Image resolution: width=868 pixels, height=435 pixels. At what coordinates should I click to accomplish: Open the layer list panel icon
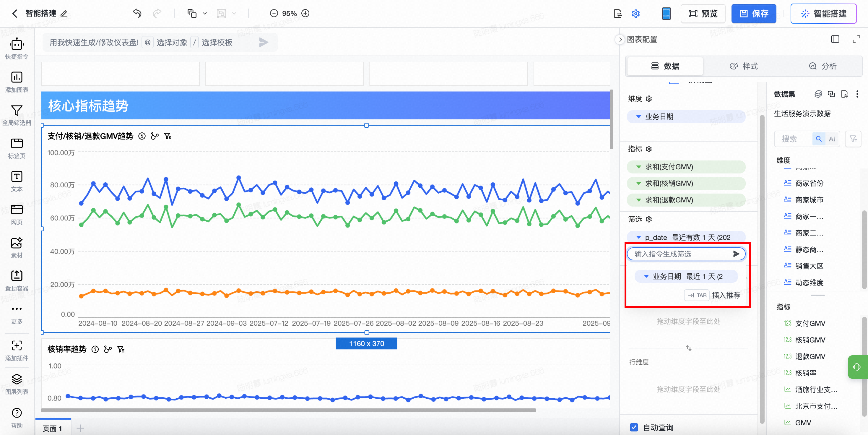point(17,379)
